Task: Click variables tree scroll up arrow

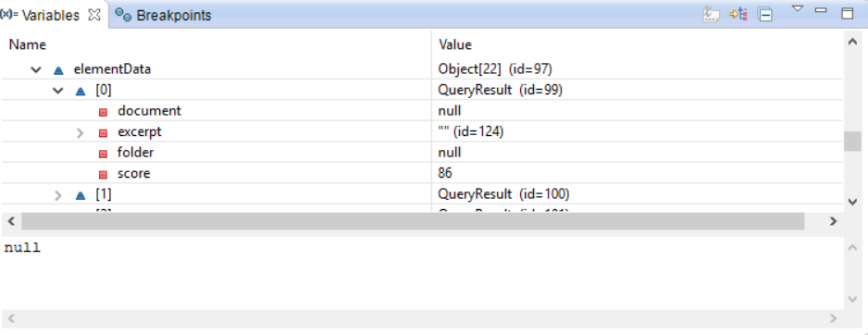Action: click(852, 42)
